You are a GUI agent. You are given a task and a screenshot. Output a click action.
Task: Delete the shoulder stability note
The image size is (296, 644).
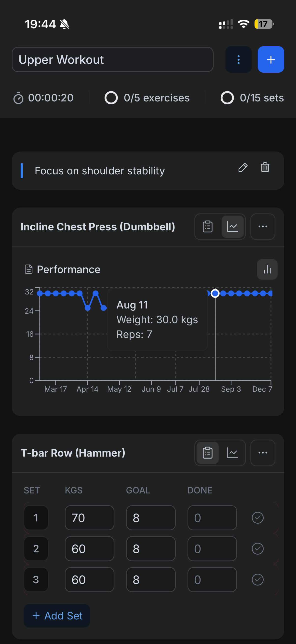tap(265, 168)
